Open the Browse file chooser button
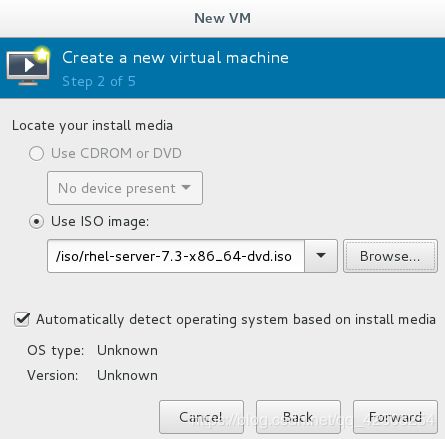Screen dimensions: 445x439 tap(390, 256)
